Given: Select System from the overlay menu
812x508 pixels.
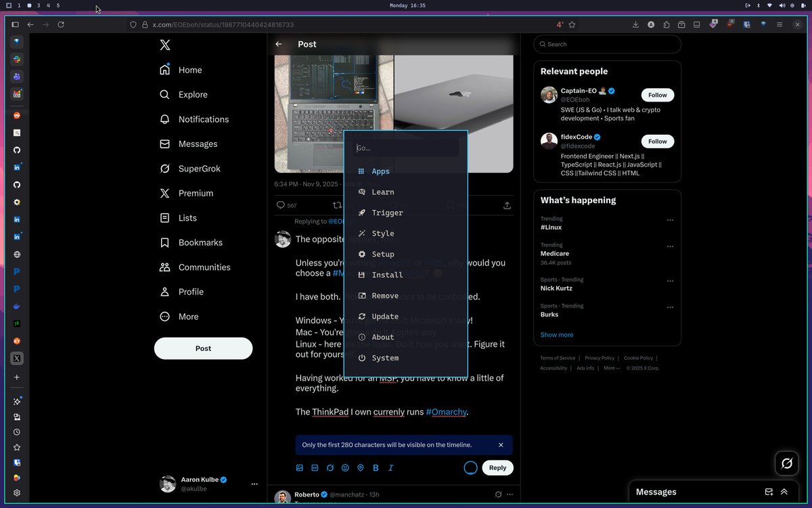Looking at the screenshot, I should click(x=384, y=358).
